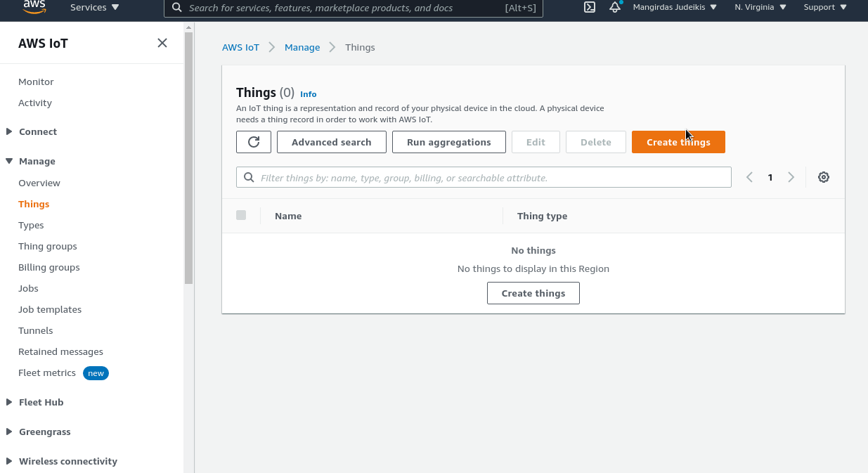Go to previous page arrow
868x473 pixels.
749,177
